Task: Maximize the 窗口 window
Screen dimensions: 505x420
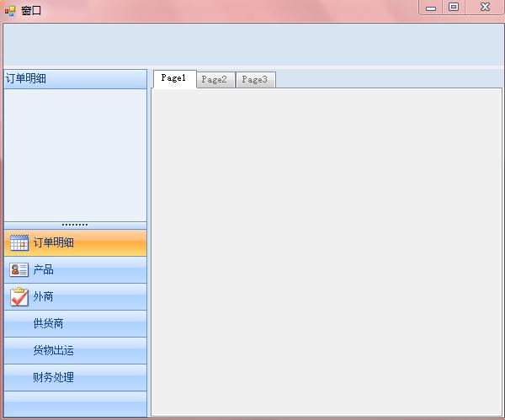Action: (x=454, y=7)
